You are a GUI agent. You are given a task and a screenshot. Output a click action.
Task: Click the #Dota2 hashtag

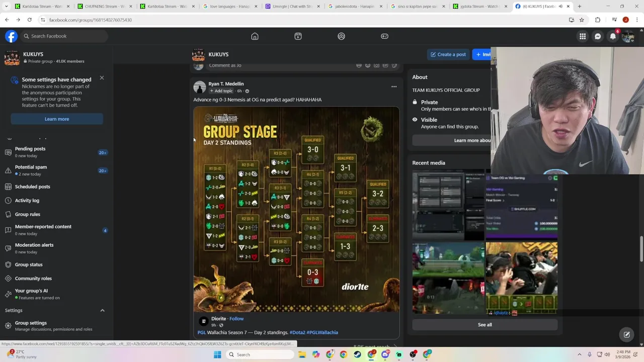(x=297, y=332)
